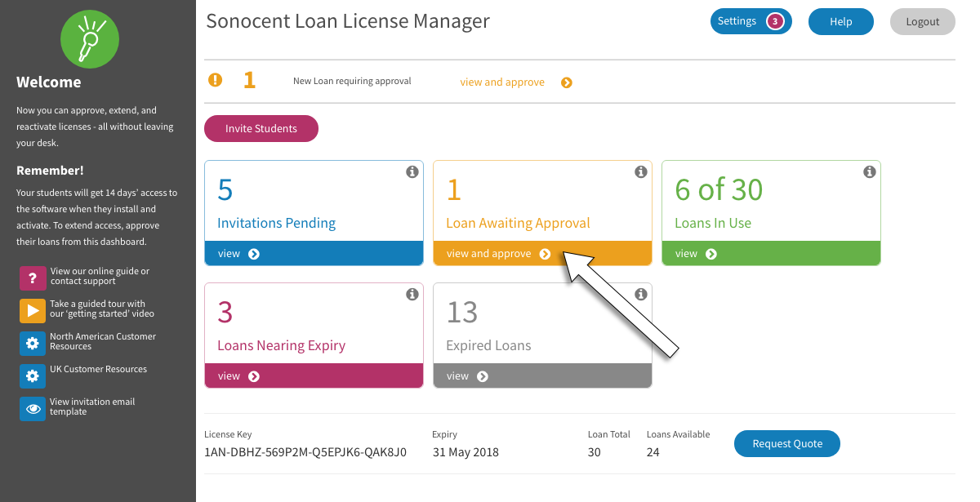Screen dimensions: 980x502
Task: View the Loans Nearing Expiry list
Action: [x=314, y=376]
